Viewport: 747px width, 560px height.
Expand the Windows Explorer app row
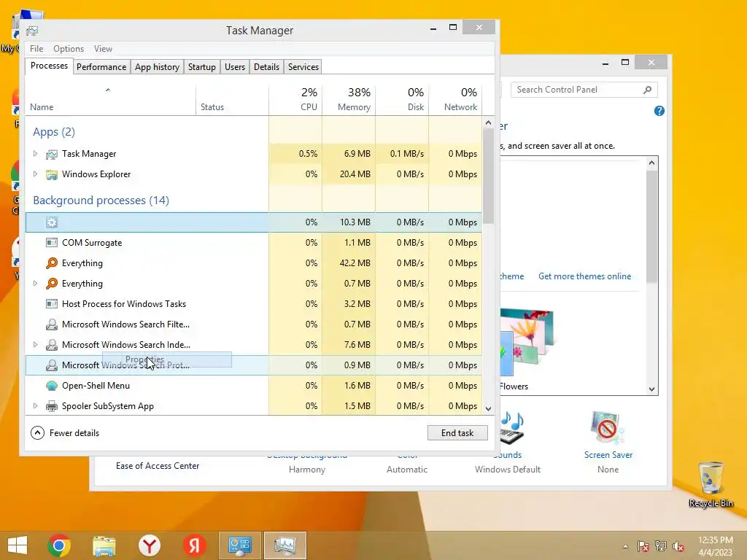(x=35, y=174)
